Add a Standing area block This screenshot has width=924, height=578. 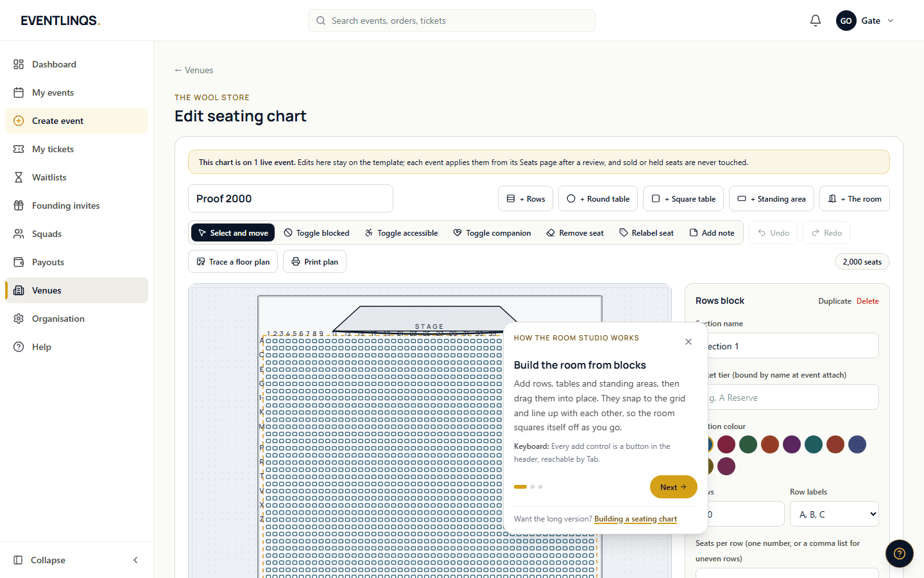[x=771, y=198]
